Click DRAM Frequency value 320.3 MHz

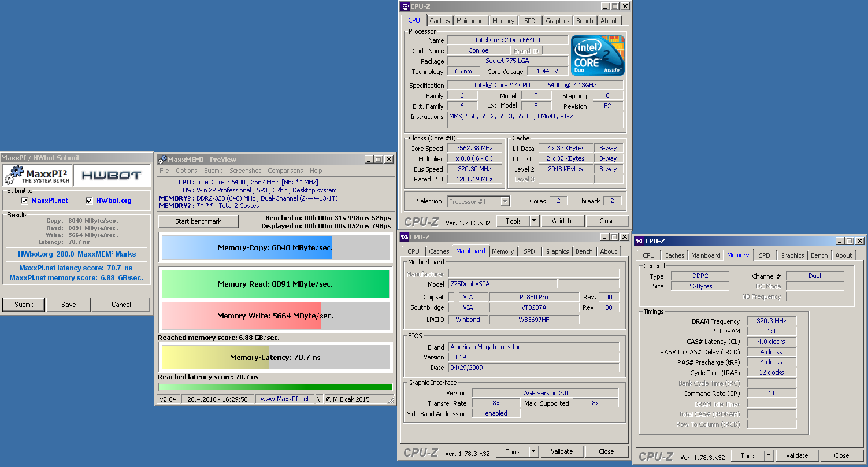pyautogui.click(x=771, y=321)
